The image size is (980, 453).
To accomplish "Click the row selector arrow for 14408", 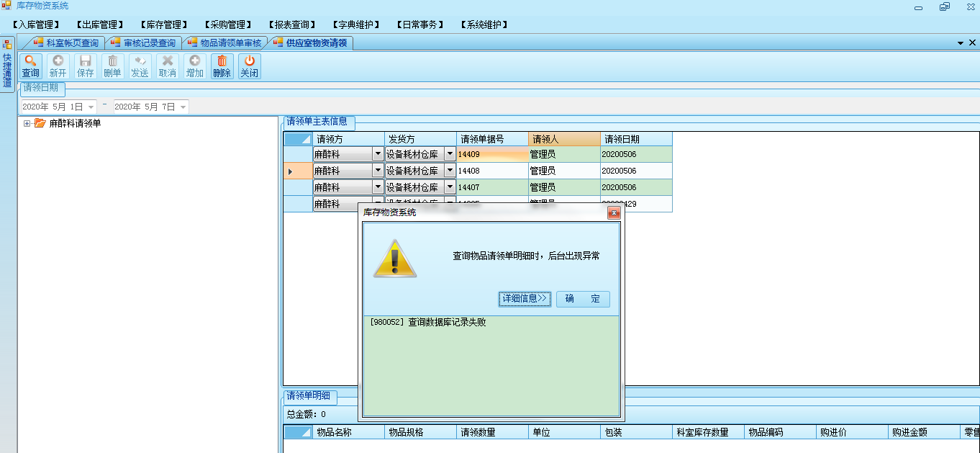I will coord(298,171).
